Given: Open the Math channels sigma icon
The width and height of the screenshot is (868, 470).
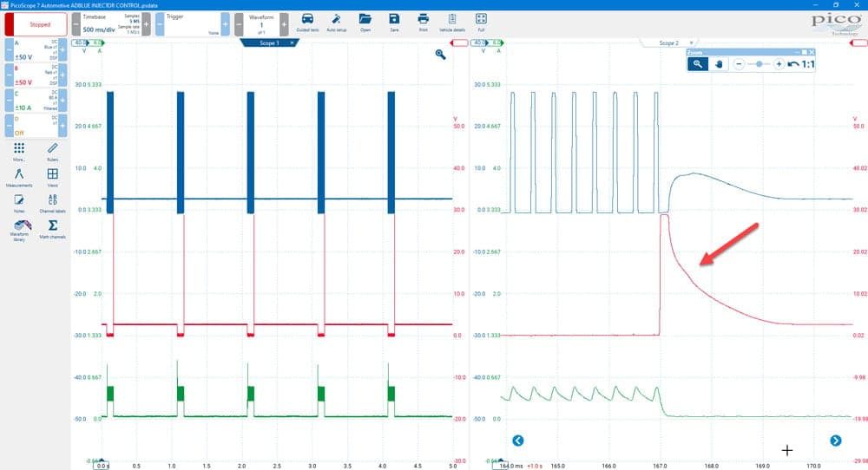Looking at the screenshot, I should pos(53,229).
